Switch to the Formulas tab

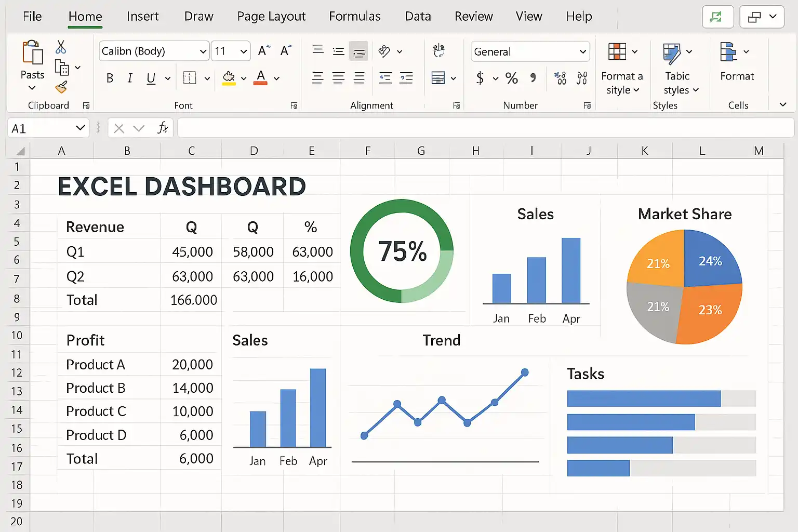[354, 17]
